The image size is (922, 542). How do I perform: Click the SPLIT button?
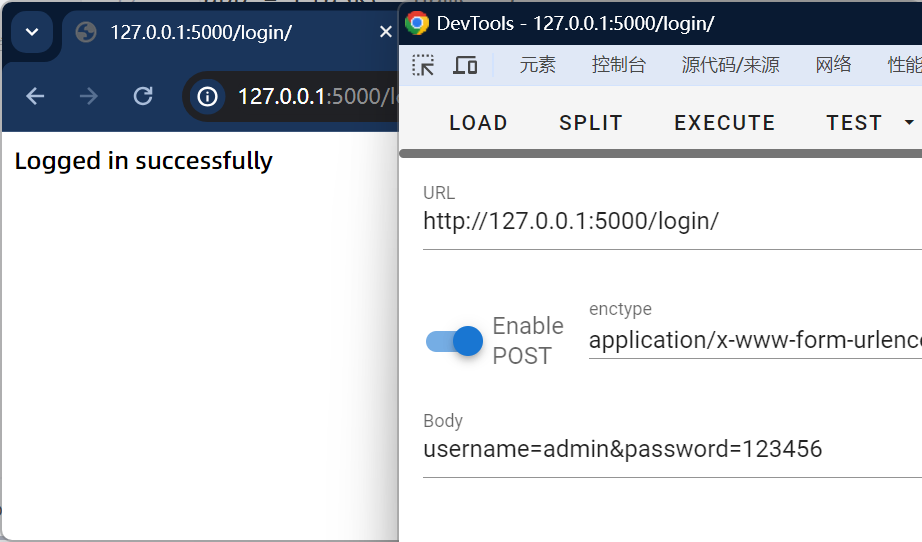590,123
